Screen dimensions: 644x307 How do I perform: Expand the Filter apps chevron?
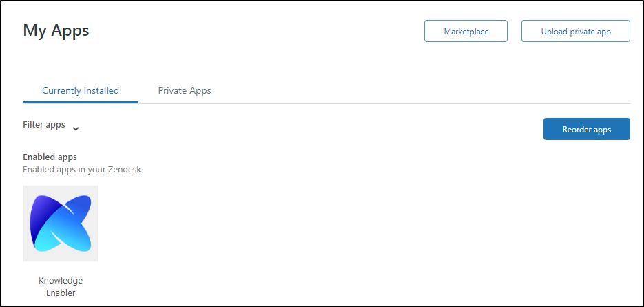pyautogui.click(x=76, y=128)
